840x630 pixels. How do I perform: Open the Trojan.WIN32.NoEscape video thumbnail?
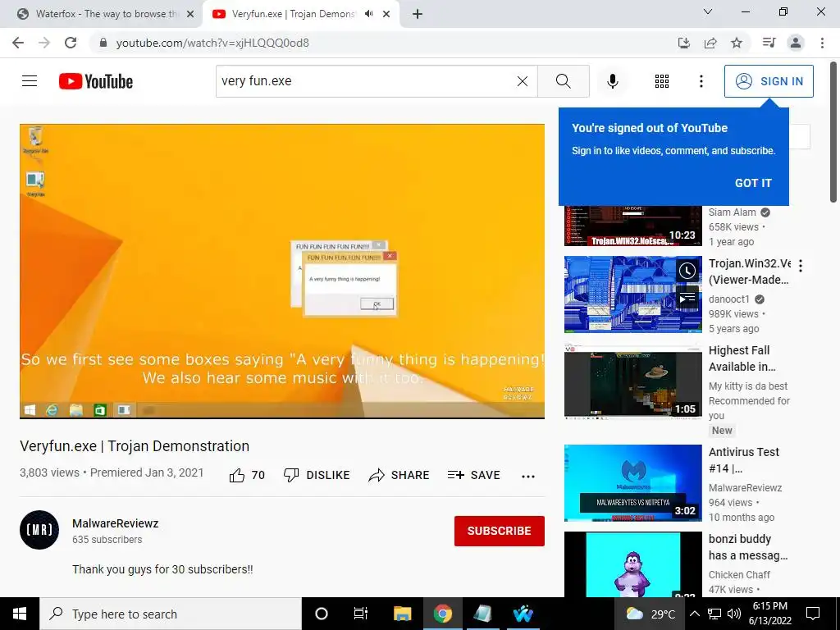pyautogui.click(x=632, y=226)
